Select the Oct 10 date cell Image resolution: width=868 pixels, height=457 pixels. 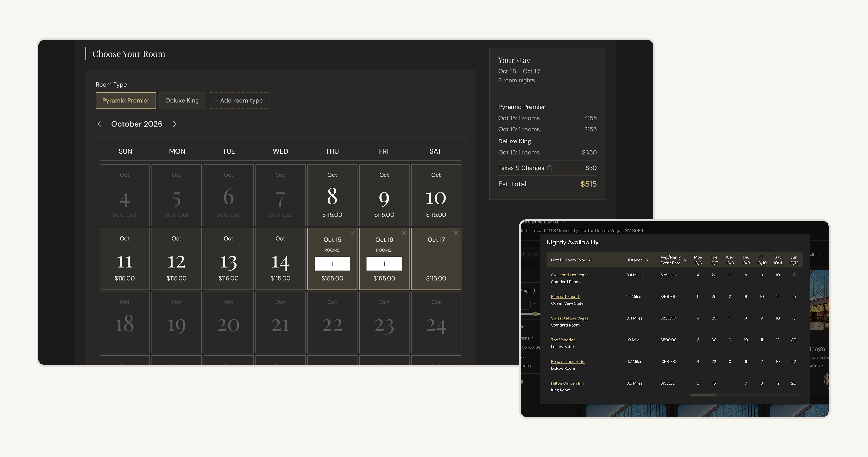tap(436, 195)
